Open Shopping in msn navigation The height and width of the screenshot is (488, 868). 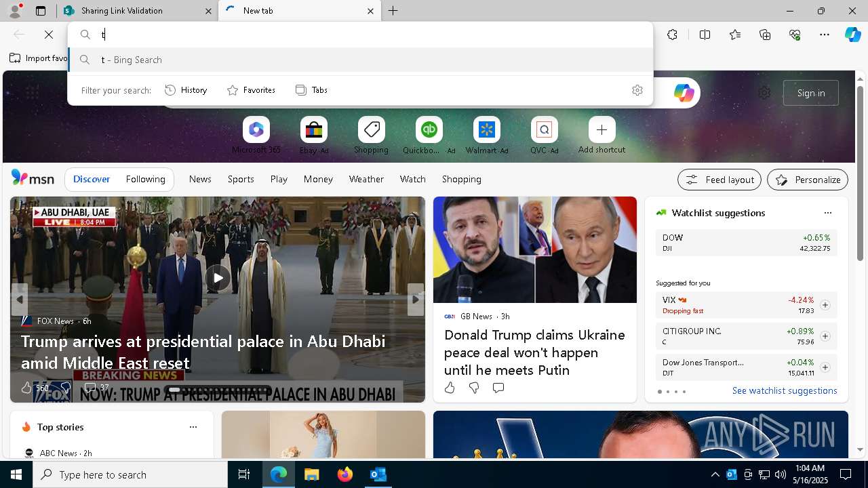coord(461,179)
